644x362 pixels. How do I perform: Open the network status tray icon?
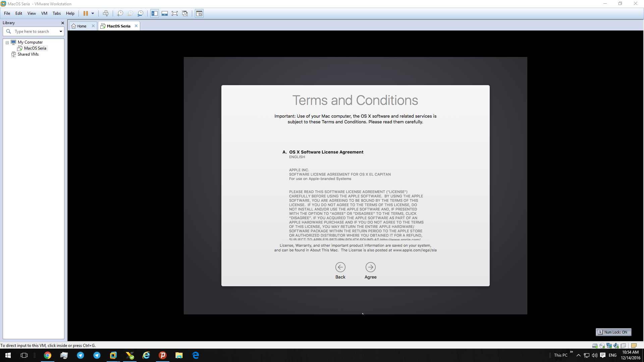pyautogui.click(x=587, y=355)
